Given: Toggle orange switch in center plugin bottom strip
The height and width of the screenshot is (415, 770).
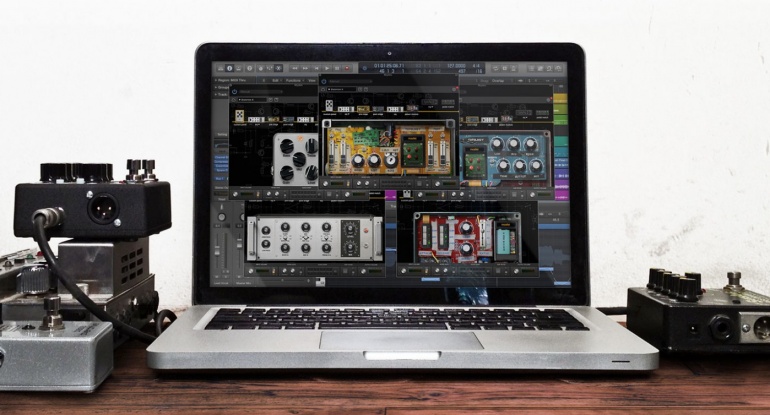Looking at the screenshot, I should pyautogui.click(x=348, y=184).
